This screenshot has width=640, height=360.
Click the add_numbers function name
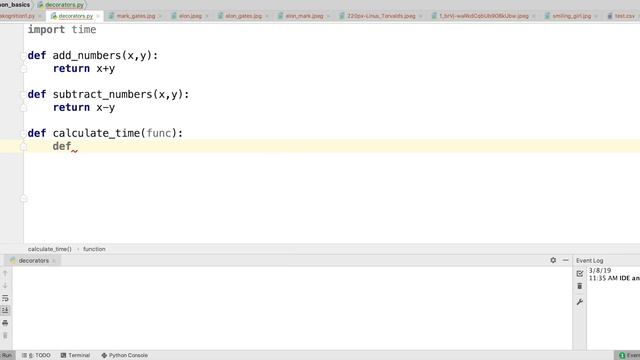click(87, 56)
